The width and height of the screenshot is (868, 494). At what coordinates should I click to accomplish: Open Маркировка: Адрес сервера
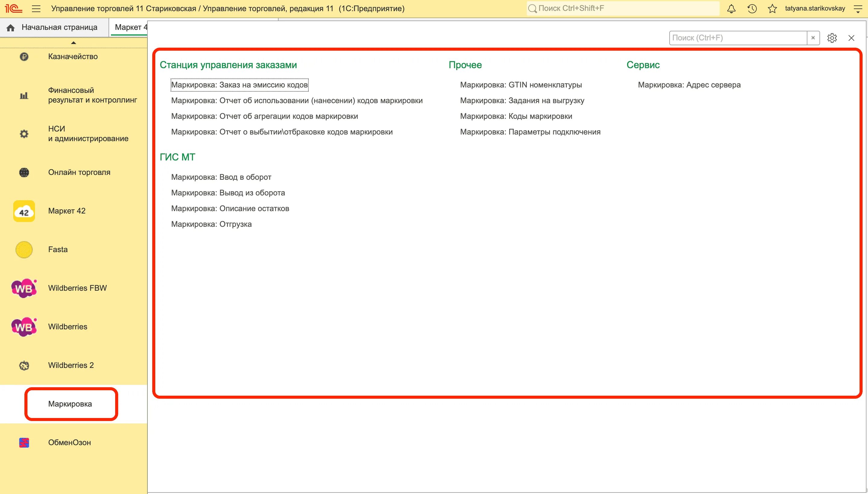[689, 85]
